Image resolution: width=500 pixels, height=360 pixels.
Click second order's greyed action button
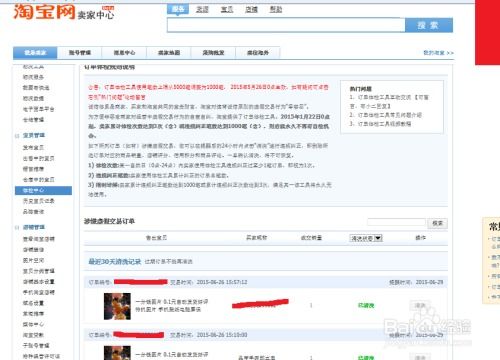(x=420, y=357)
